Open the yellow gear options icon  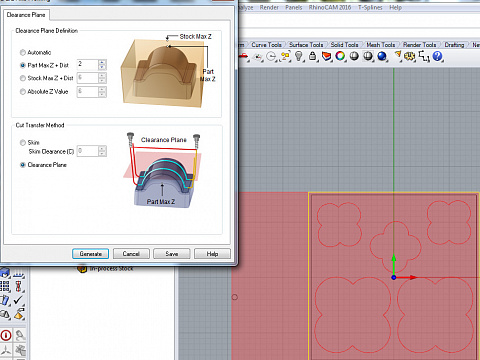[x=409, y=56]
